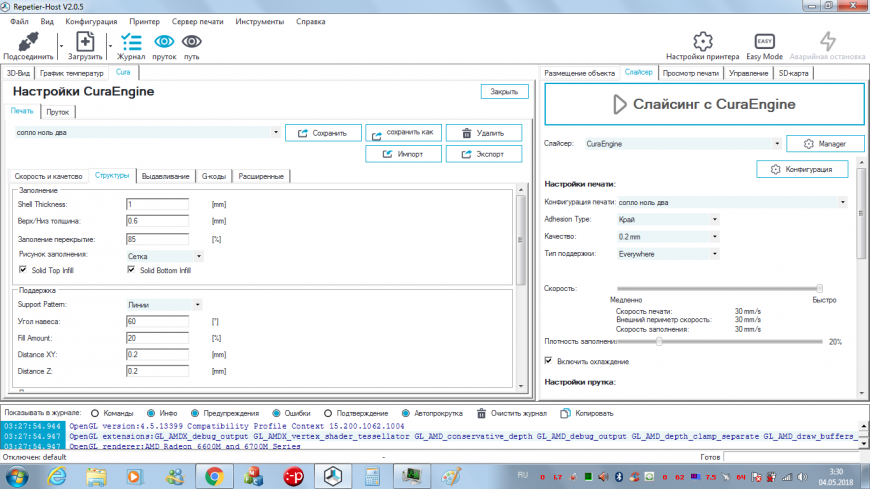Click the Fill Amount input field
Screen dimensions: 870x489
click(158, 338)
